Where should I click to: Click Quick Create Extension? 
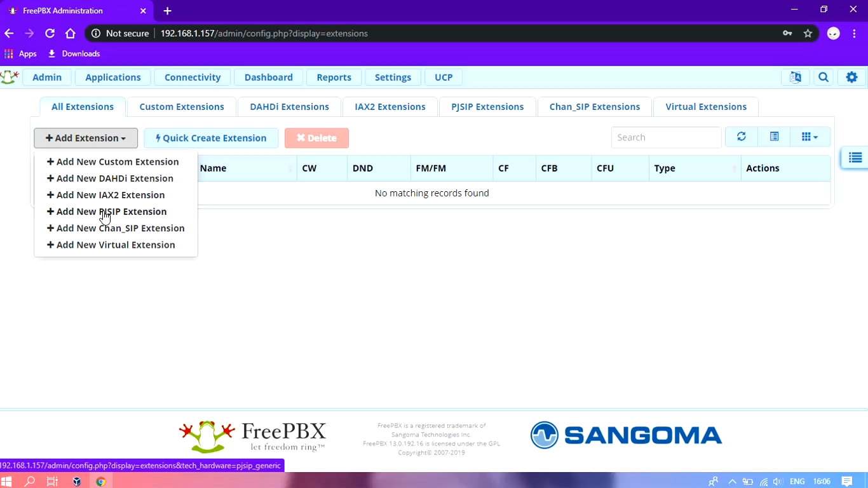click(211, 138)
